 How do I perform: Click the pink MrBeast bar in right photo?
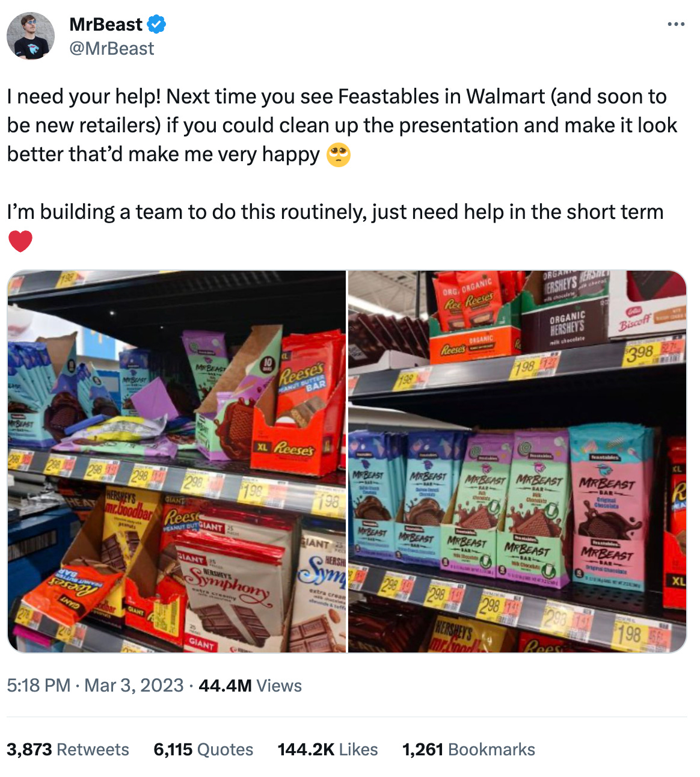click(611, 506)
